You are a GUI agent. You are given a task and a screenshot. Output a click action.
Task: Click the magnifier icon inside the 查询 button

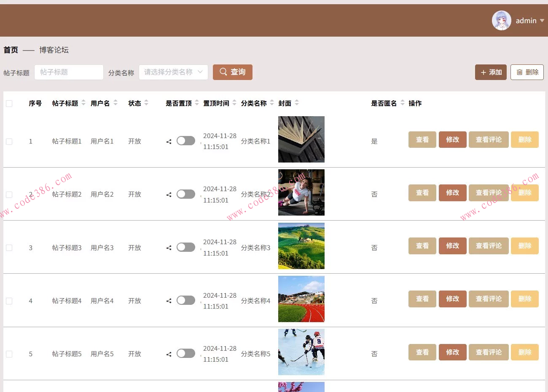(223, 72)
